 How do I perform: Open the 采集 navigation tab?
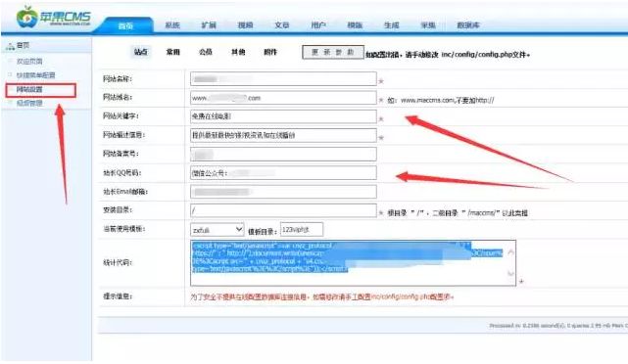(428, 25)
